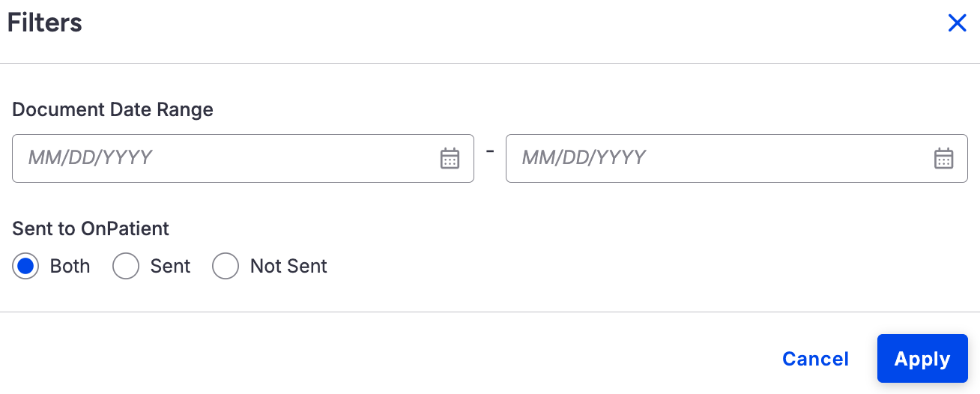This screenshot has width=980, height=394.
Task: Cancel the filter changes
Action: (815, 359)
